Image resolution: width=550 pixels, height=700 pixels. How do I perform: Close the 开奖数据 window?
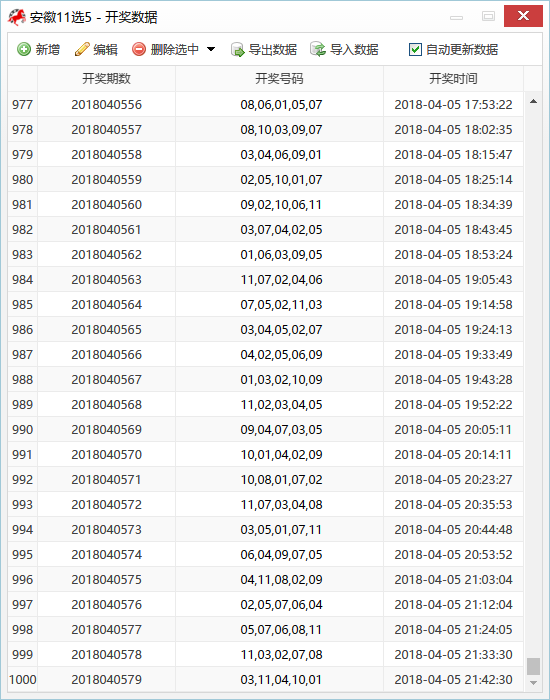523,16
